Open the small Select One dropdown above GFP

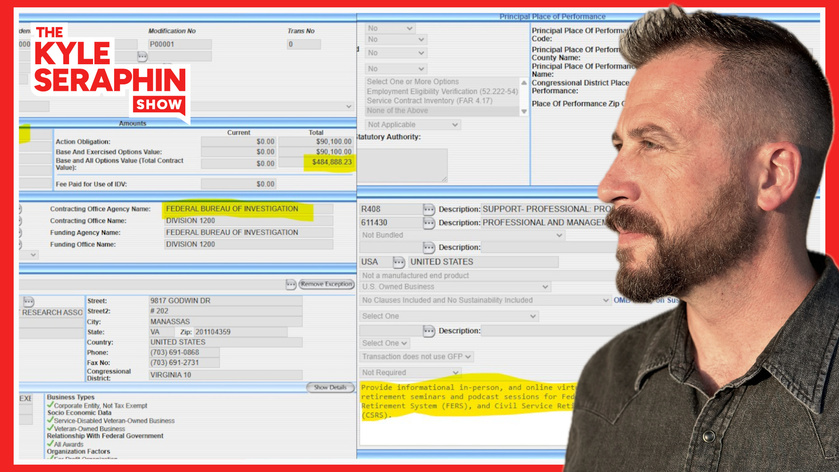385,343
